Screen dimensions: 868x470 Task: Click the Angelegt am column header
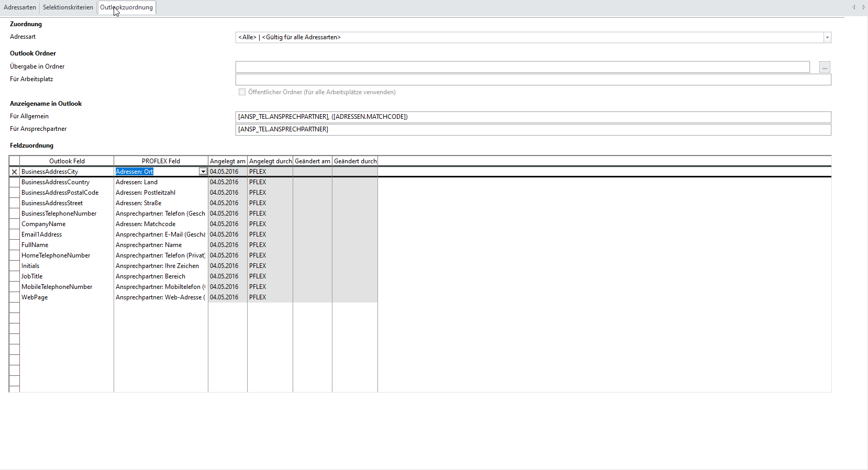tap(227, 161)
